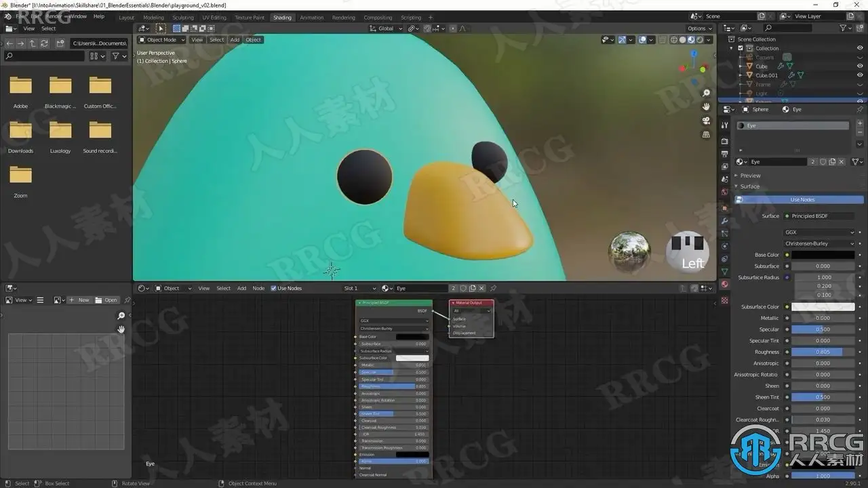Open Object Data properties green triangle tab
Image resolution: width=868 pixels, height=488 pixels.
click(725, 272)
